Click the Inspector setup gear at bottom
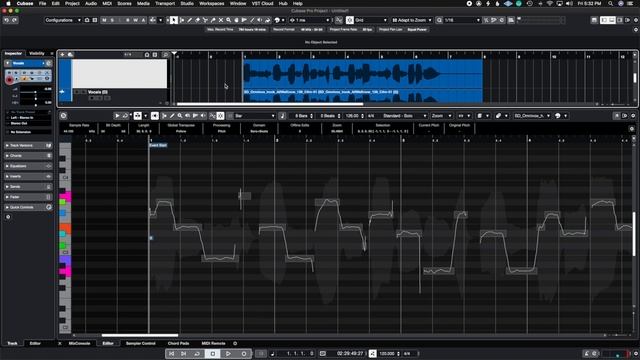This screenshot has width=640, height=360. pos(8,217)
